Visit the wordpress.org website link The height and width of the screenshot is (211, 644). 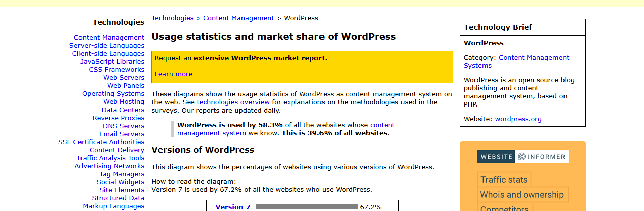point(518,119)
